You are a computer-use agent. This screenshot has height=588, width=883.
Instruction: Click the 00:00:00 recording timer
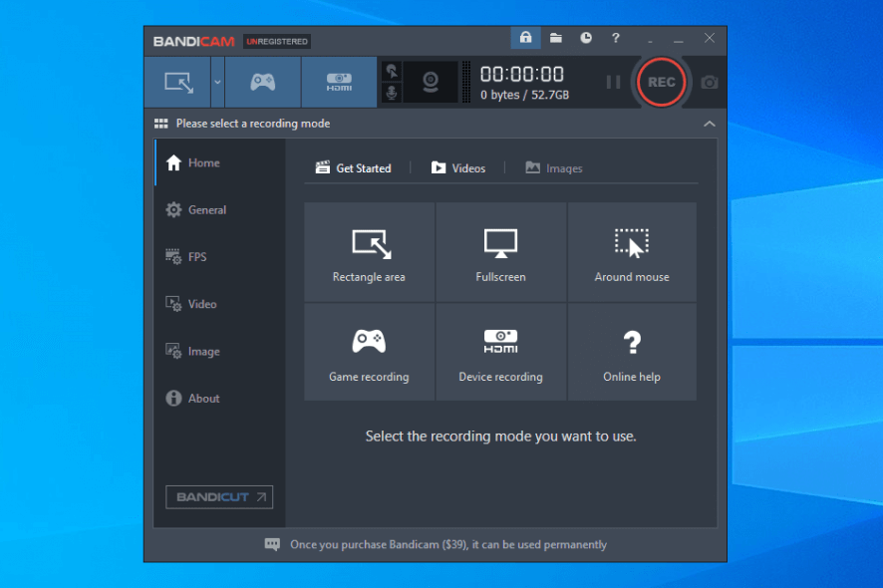tap(521, 75)
